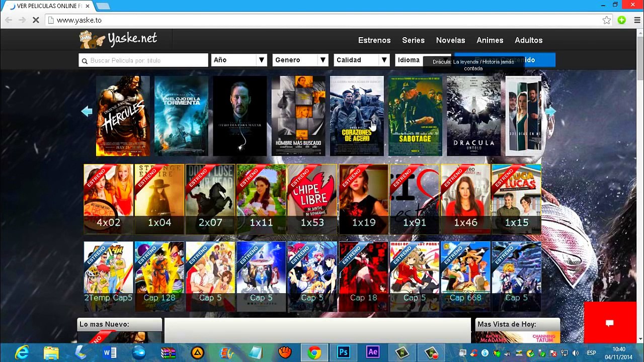Navigate to the Animes section
The height and width of the screenshot is (362, 644).
490,40
